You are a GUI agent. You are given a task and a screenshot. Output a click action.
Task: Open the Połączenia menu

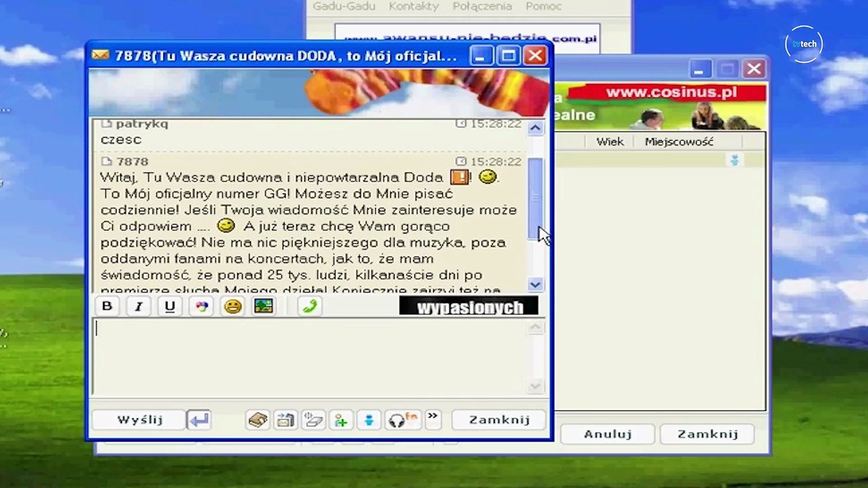tap(482, 6)
